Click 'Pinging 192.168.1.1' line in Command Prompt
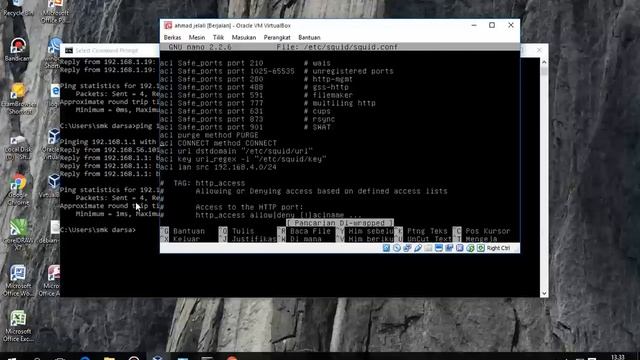 [x=108, y=142]
